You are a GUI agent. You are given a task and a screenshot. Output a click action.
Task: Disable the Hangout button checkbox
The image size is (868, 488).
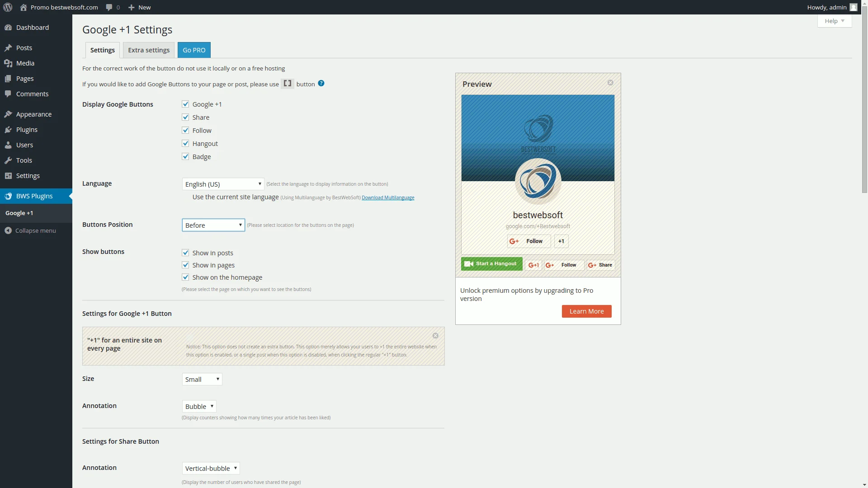coord(185,143)
